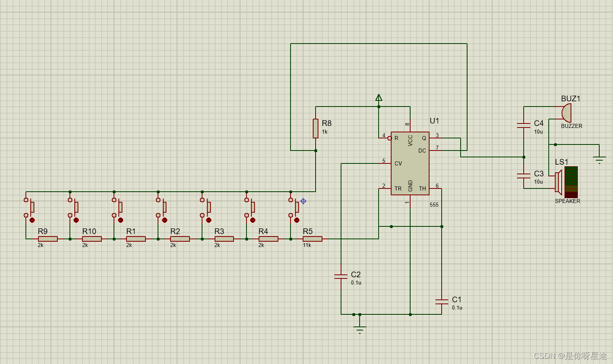Click the "R8" reference label
Viewport: 613px width, 364px height.
[327, 123]
